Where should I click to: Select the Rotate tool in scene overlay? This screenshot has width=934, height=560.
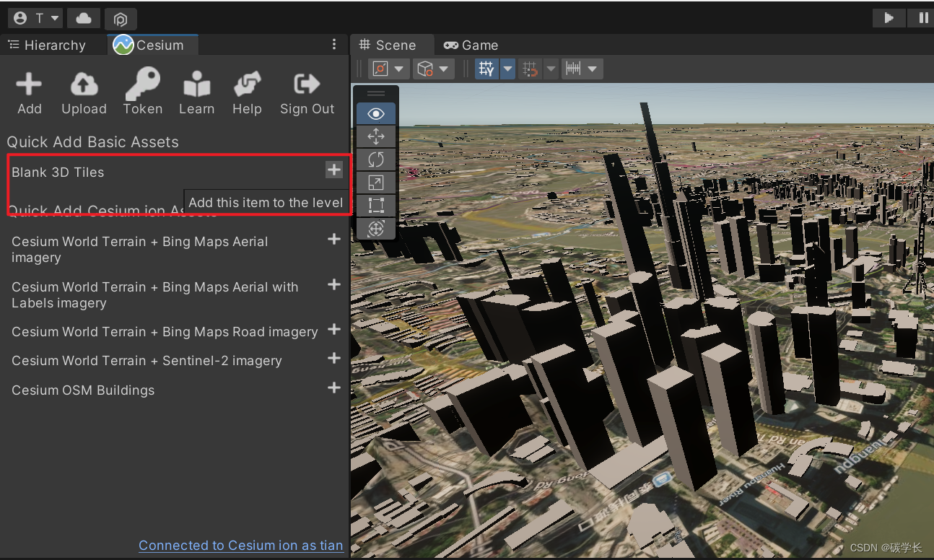[x=375, y=159]
